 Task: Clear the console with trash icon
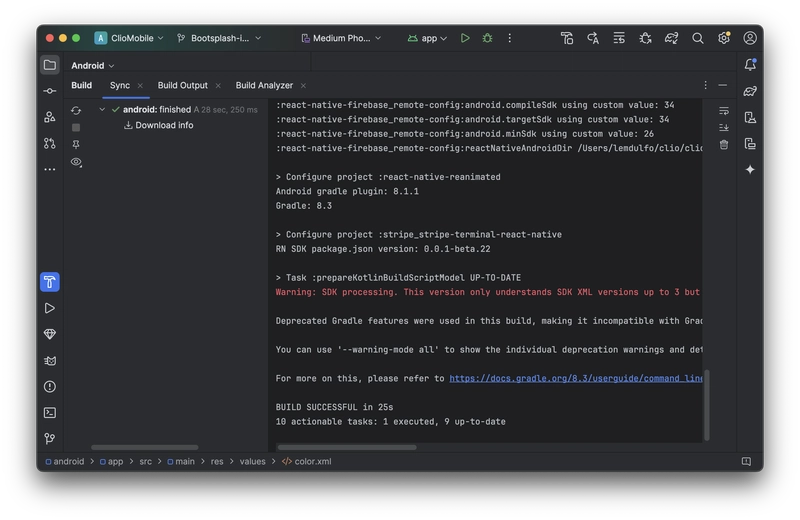pyautogui.click(x=723, y=145)
